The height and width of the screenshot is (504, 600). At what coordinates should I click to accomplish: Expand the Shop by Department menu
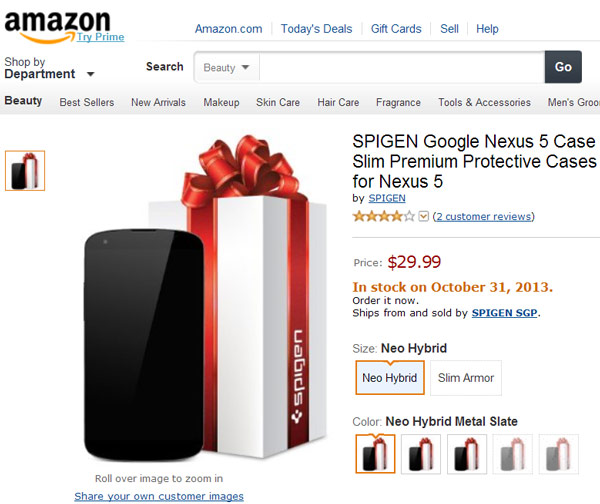tap(49, 68)
